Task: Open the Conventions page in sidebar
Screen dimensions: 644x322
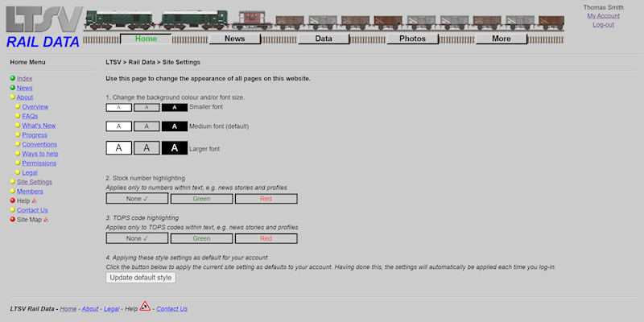Action: 39,144
